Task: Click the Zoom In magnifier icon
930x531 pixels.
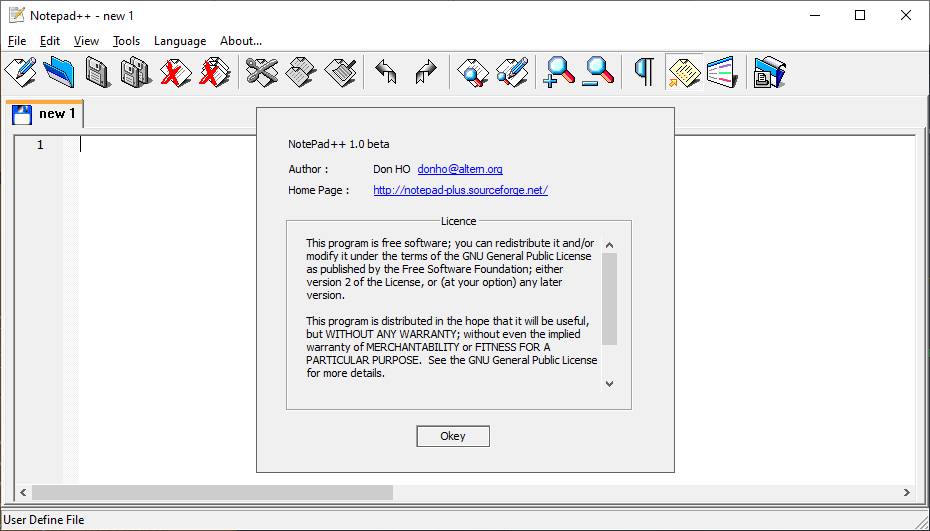Action: click(559, 72)
